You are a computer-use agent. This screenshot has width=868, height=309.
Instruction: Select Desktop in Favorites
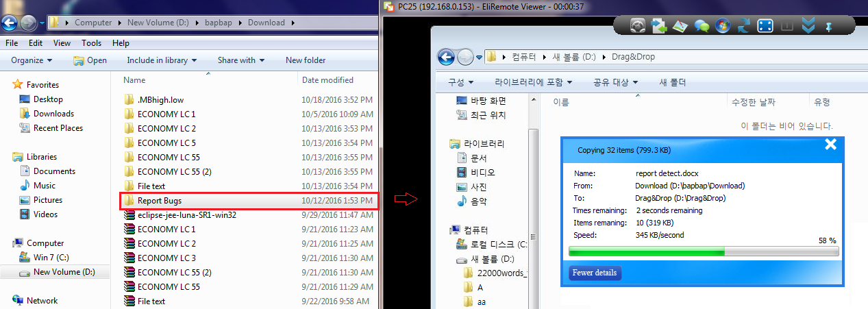click(41, 99)
